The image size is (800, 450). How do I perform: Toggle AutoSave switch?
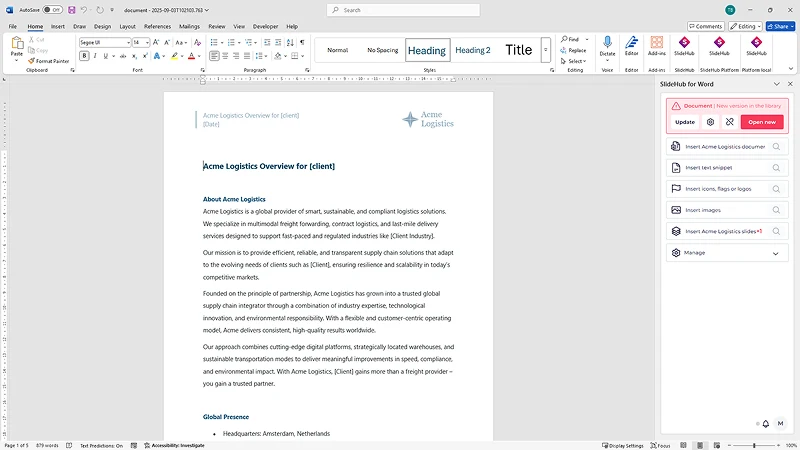(52, 10)
